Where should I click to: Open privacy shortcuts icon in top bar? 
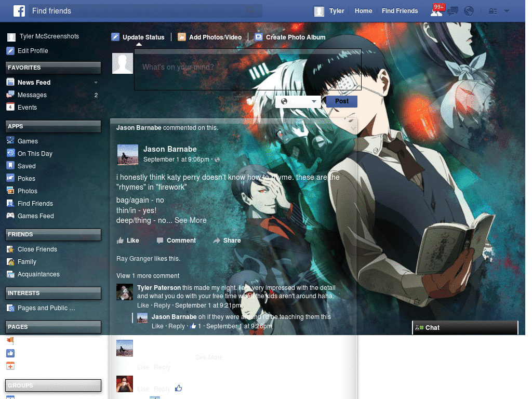(x=493, y=11)
